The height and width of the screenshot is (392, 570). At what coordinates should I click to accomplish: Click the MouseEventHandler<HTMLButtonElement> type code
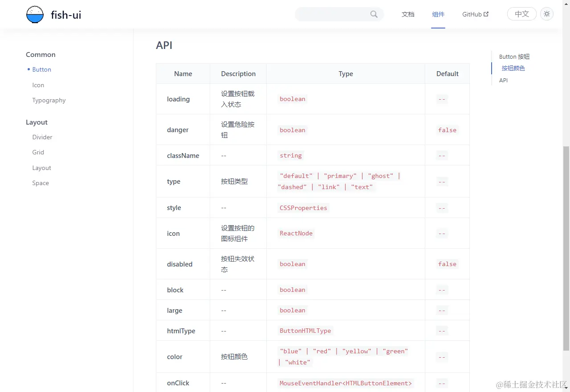click(346, 383)
